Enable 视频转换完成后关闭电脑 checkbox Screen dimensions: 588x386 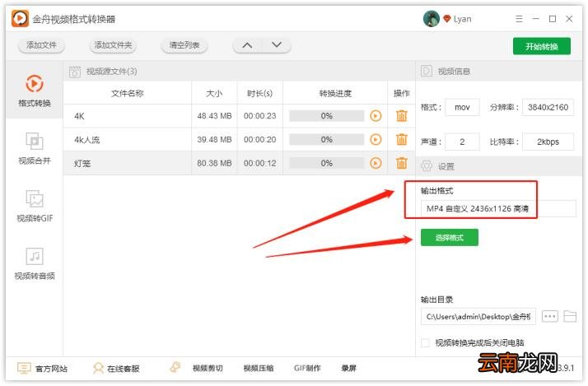pos(425,342)
